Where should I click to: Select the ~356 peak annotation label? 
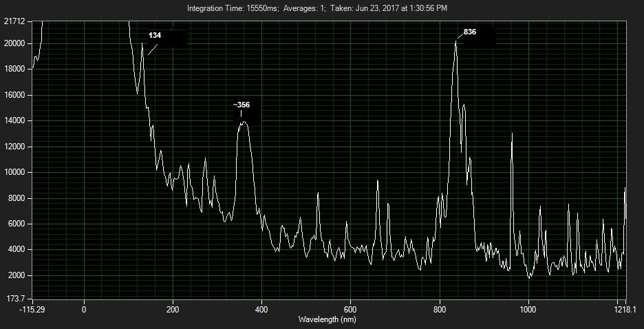tap(241, 105)
